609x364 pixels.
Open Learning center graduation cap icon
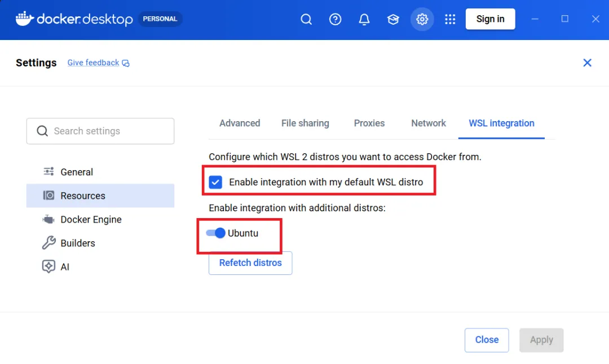point(393,19)
